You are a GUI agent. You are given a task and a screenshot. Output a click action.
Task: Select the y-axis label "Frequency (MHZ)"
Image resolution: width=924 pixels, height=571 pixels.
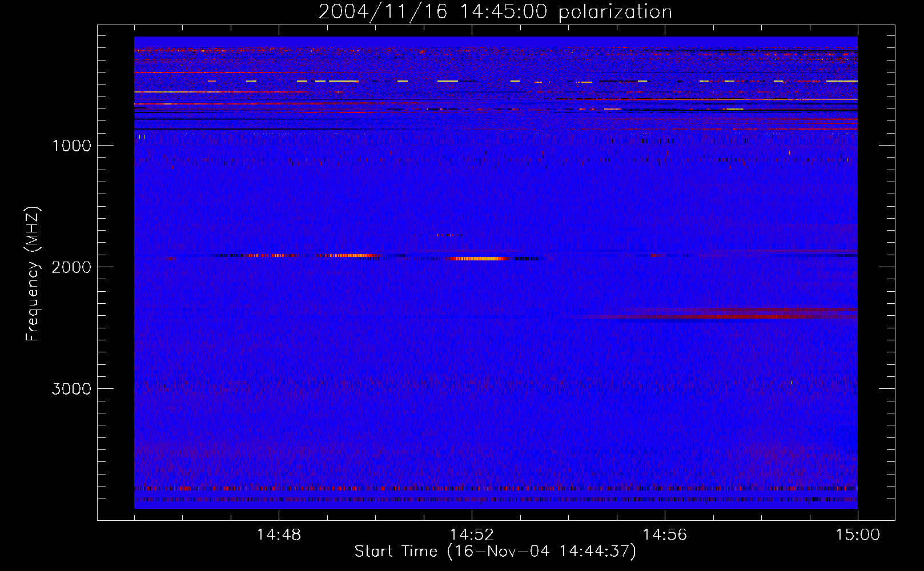click(33, 274)
